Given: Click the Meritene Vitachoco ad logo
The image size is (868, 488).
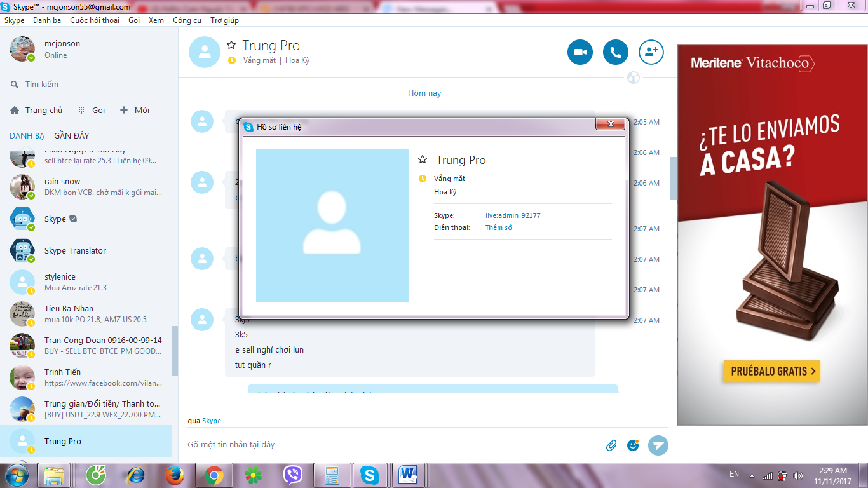Looking at the screenshot, I should pyautogui.click(x=752, y=63).
